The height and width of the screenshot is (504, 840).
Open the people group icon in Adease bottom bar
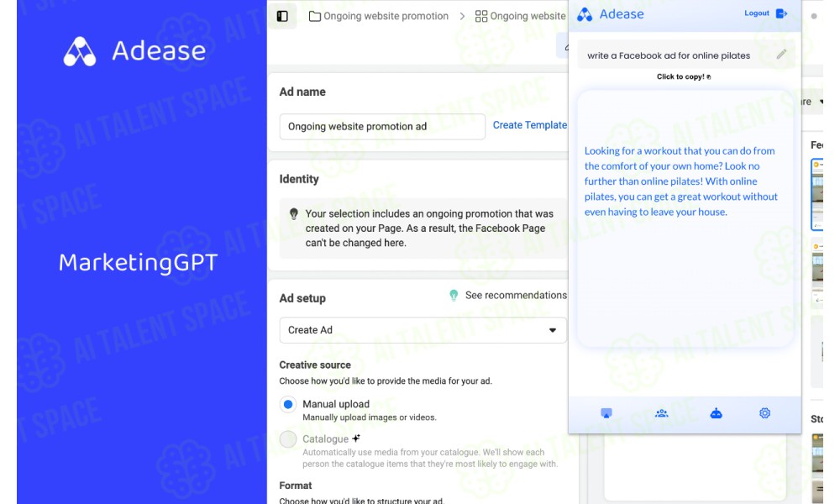(x=662, y=413)
